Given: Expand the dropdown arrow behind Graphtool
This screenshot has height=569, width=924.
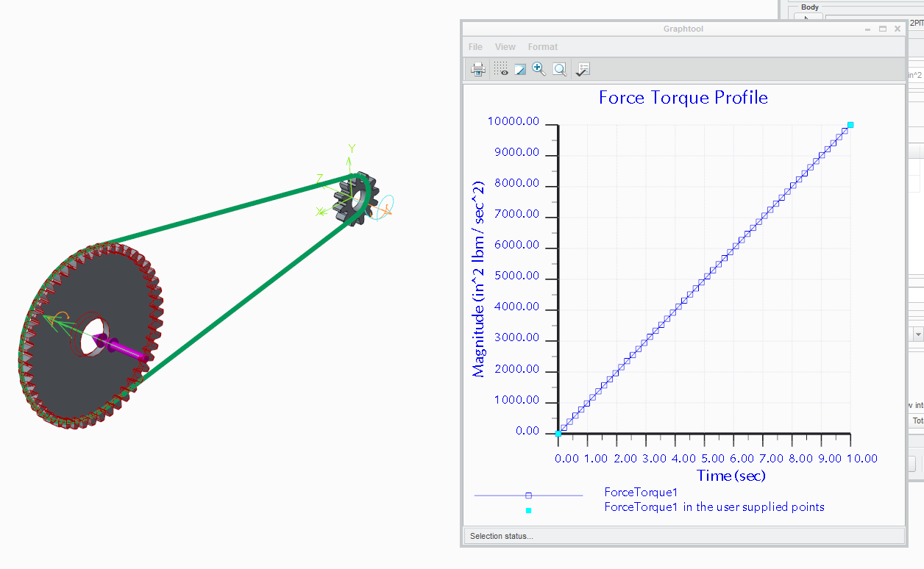Looking at the screenshot, I should pyautogui.click(x=917, y=334).
